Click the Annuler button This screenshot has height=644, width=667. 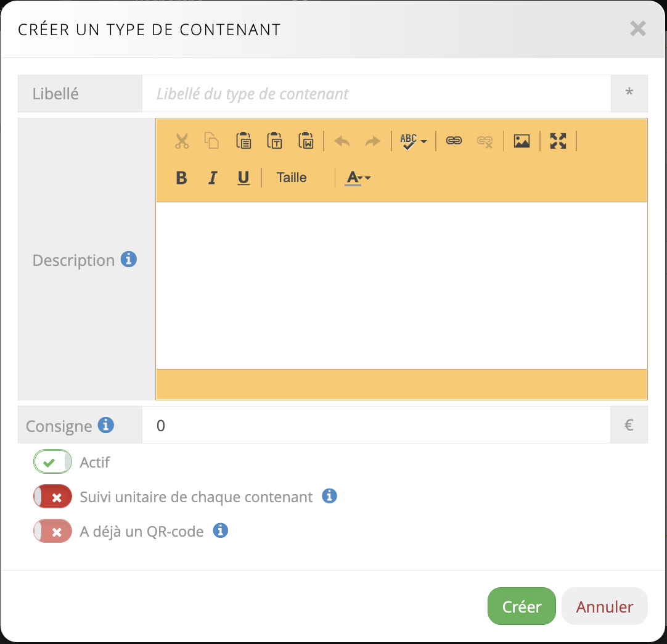604,606
